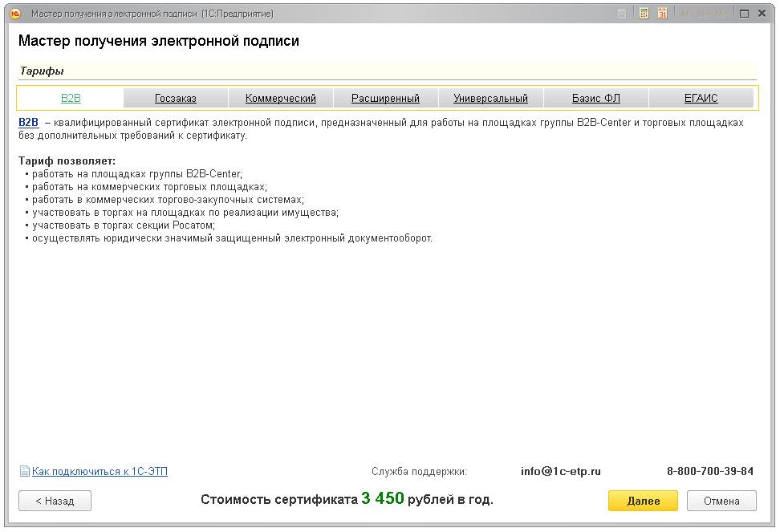Go back with the Назад button
Viewport: 780px width, 532px height.
55,501
